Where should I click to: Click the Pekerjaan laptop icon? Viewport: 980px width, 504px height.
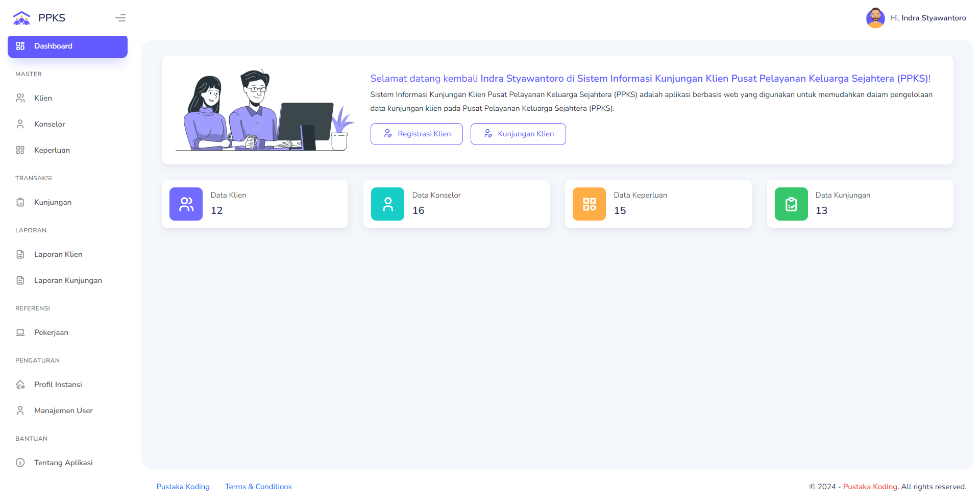click(20, 332)
